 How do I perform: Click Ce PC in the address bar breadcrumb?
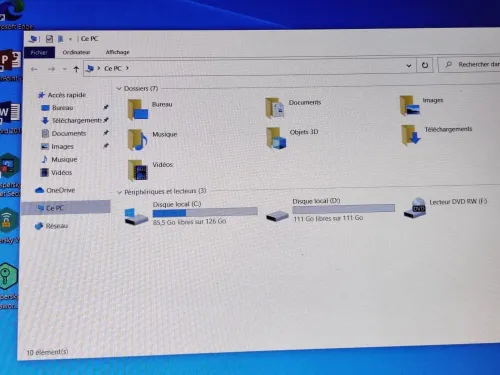tap(113, 68)
